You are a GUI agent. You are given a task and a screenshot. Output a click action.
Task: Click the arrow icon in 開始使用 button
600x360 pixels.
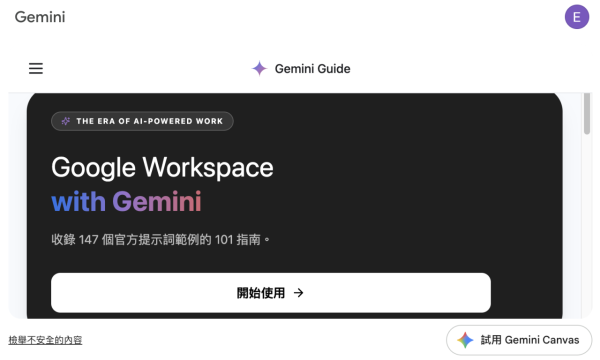coord(298,293)
